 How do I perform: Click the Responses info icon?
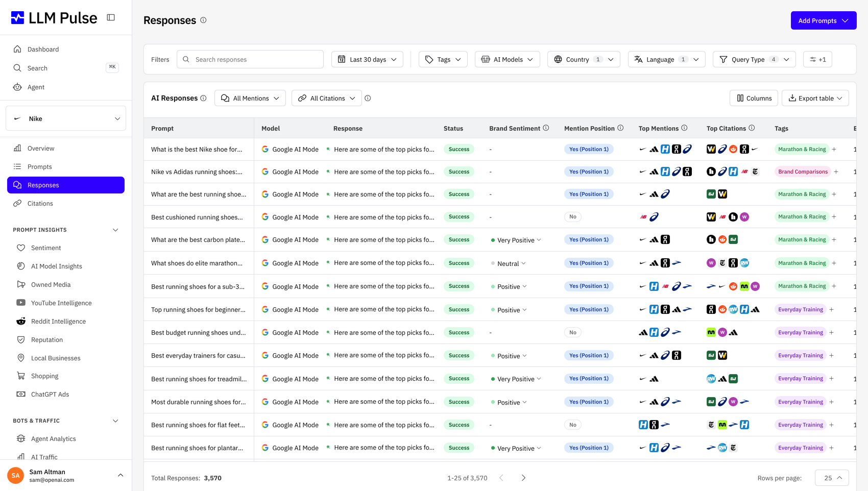tap(203, 20)
